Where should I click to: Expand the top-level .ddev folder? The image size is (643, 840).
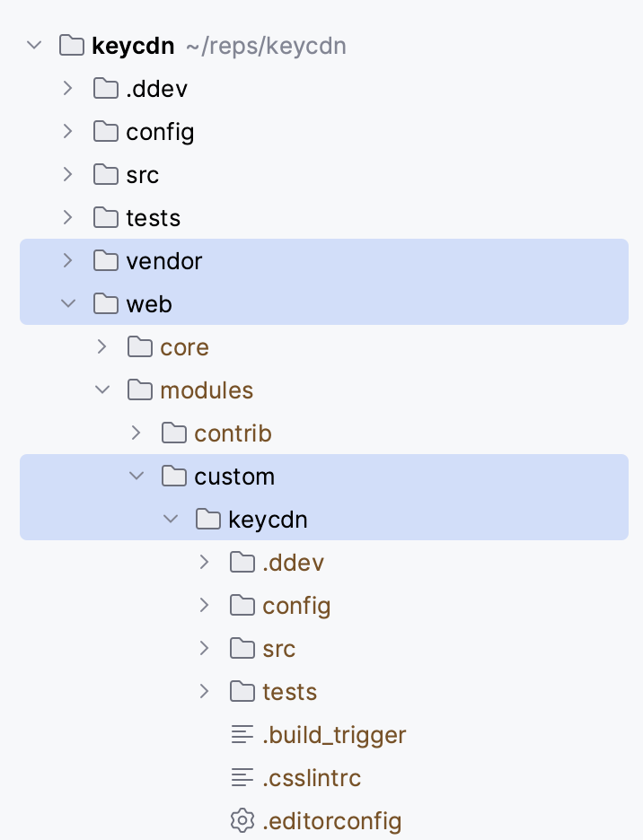(x=68, y=89)
